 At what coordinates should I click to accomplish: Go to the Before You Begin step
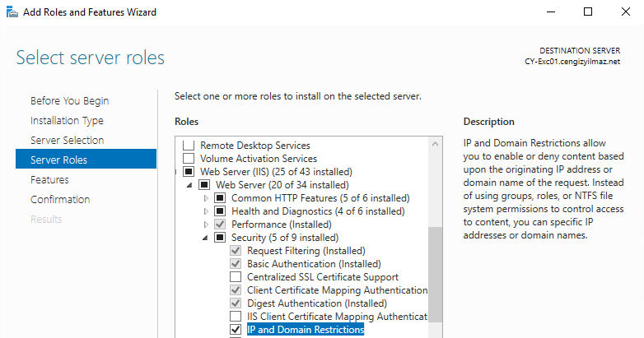point(69,101)
